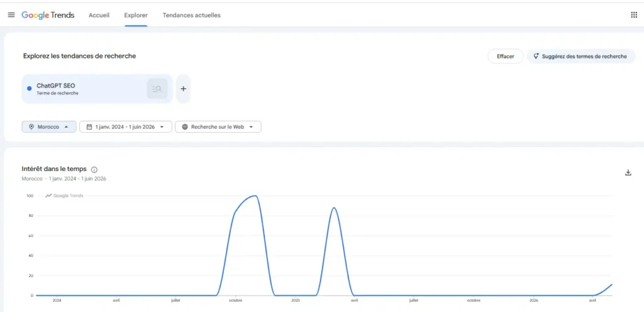Click the Terme de recherche subtitle
Image resolution: width=644 pixels, height=312 pixels.
point(57,93)
